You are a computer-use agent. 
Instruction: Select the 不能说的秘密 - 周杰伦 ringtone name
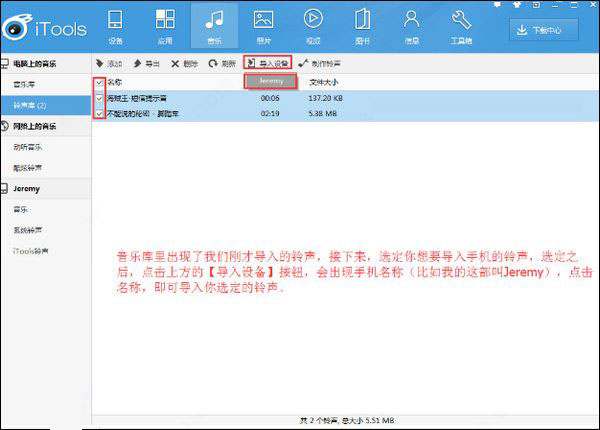pyautogui.click(x=143, y=114)
